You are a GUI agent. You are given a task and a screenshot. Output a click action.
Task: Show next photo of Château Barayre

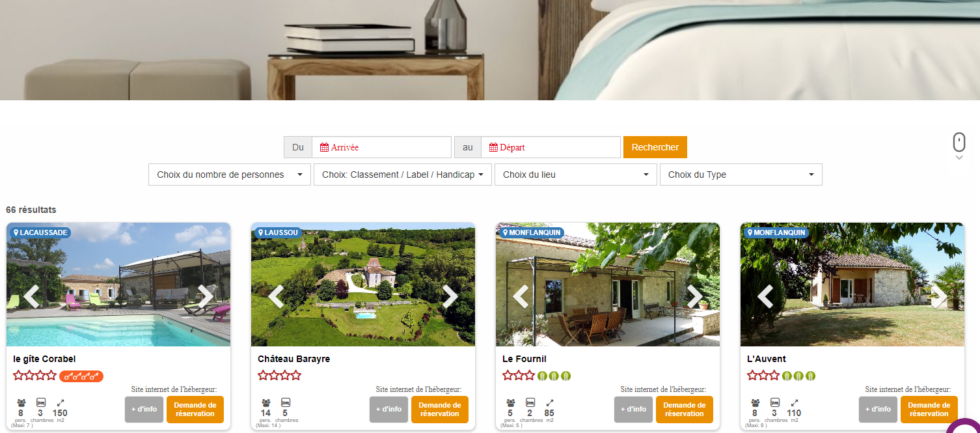pyautogui.click(x=450, y=296)
